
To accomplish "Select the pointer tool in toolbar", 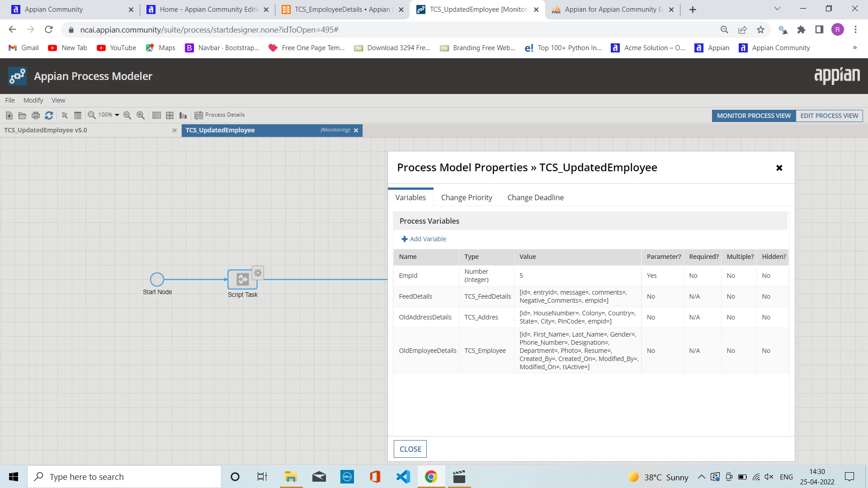I will click(x=65, y=115).
